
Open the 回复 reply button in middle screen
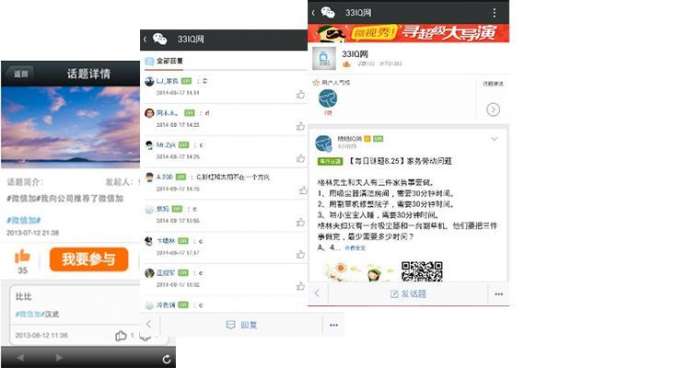pyautogui.click(x=242, y=325)
